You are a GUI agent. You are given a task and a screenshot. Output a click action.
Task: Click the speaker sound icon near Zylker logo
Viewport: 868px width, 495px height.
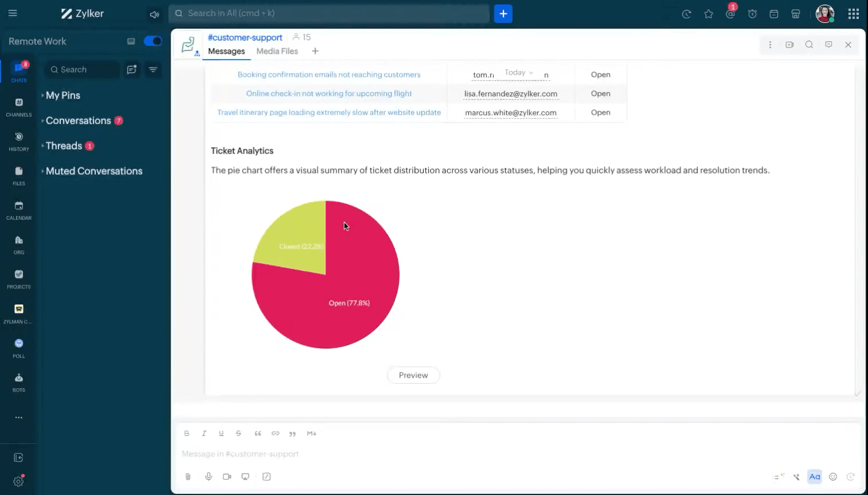pos(154,14)
